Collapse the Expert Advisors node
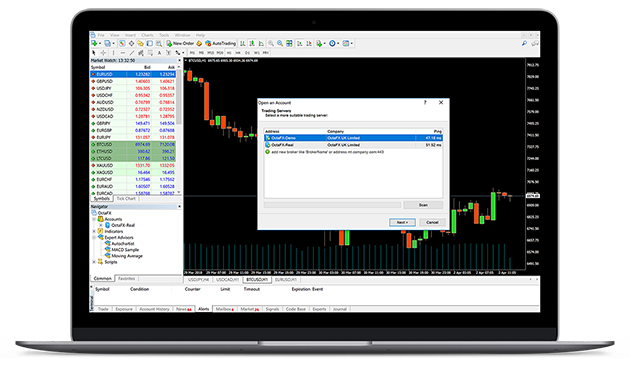Image resolution: width=630 pixels, height=379 pixels. [x=94, y=238]
